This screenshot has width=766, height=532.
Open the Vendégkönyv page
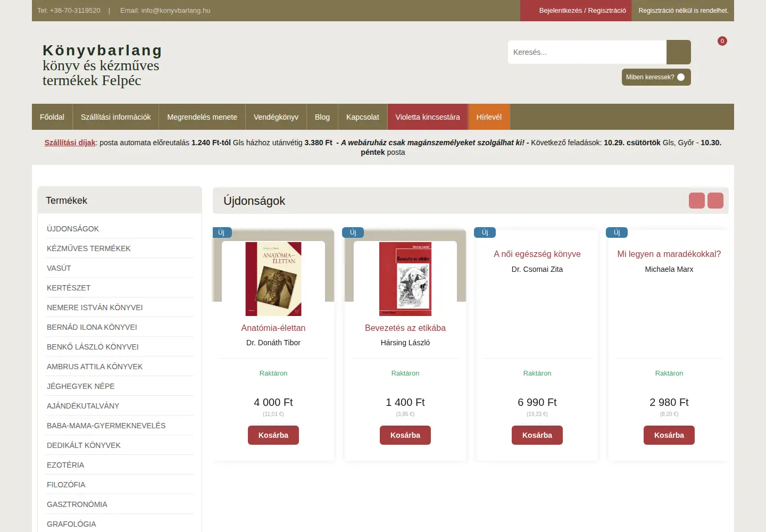pos(276,117)
